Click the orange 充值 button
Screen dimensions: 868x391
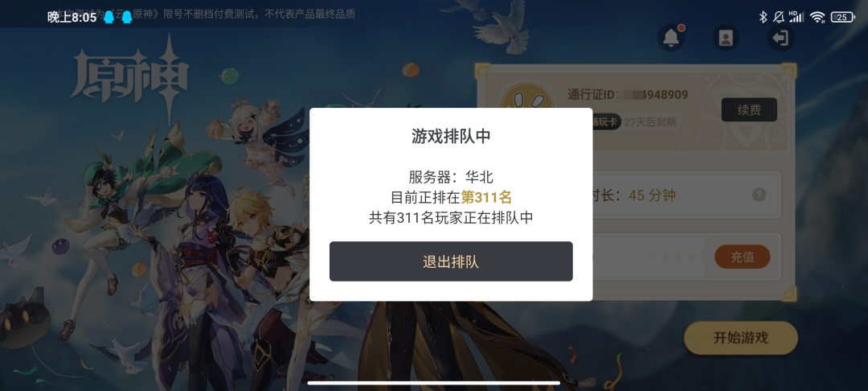743,257
